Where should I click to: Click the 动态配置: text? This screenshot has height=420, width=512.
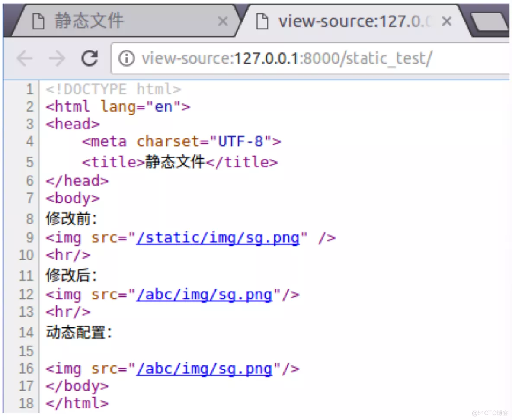(x=79, y=333)
